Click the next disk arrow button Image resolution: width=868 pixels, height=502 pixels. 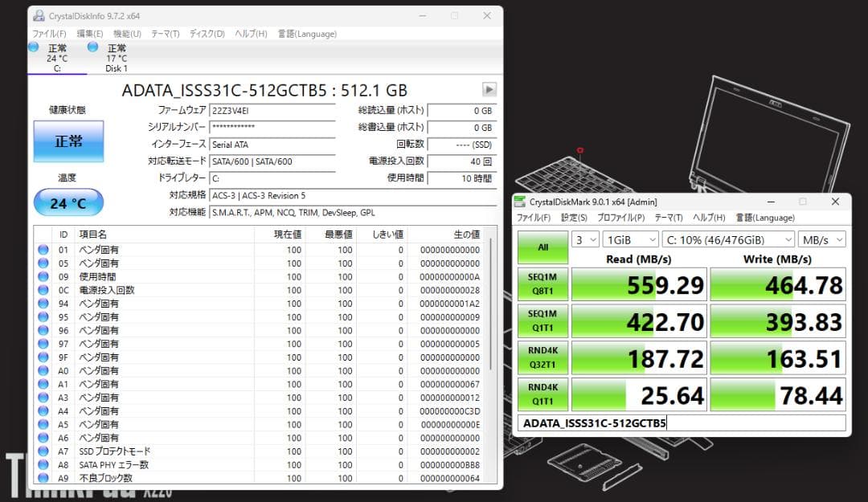tap(489, 89)
